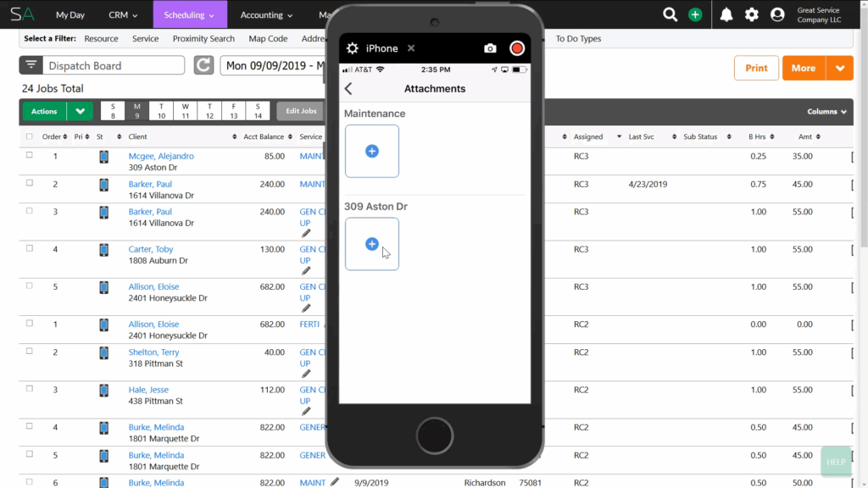The height and width of the screenshot is (488, 868).
Task: Click pencil edit icon in Shelton, Terry row
Action: (306, 374)
